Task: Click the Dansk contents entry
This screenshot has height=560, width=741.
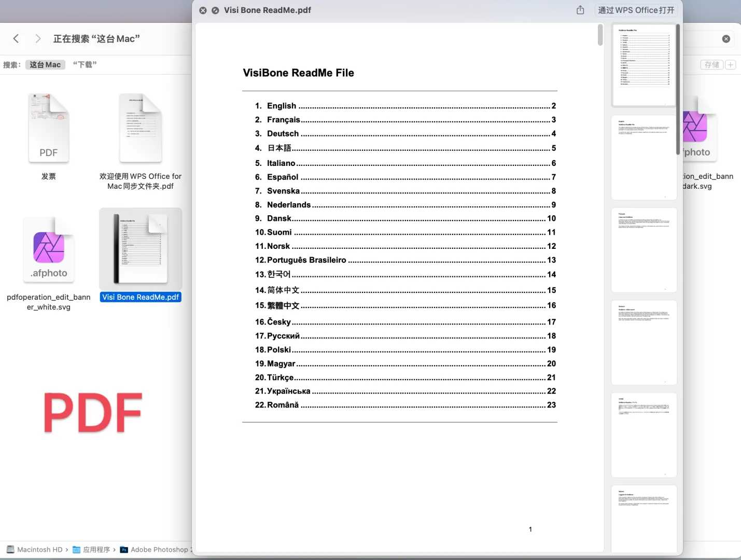Action: click(405, 218)
